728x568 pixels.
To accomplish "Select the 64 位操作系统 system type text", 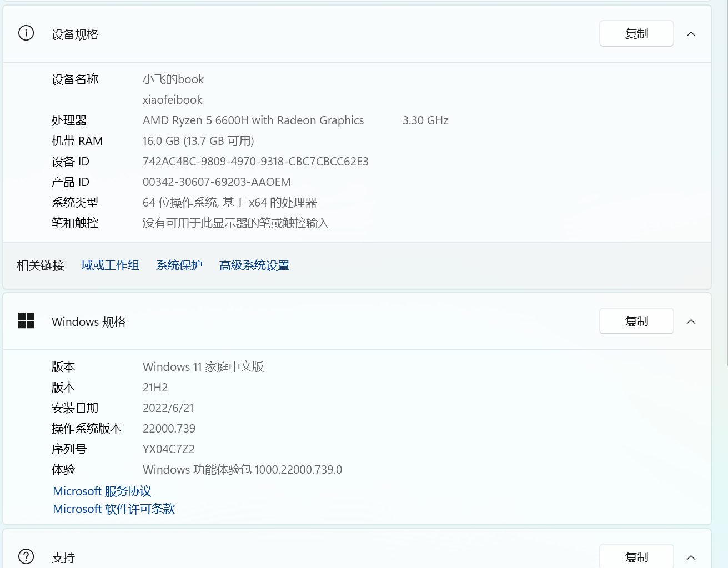I will click(230, 203).
